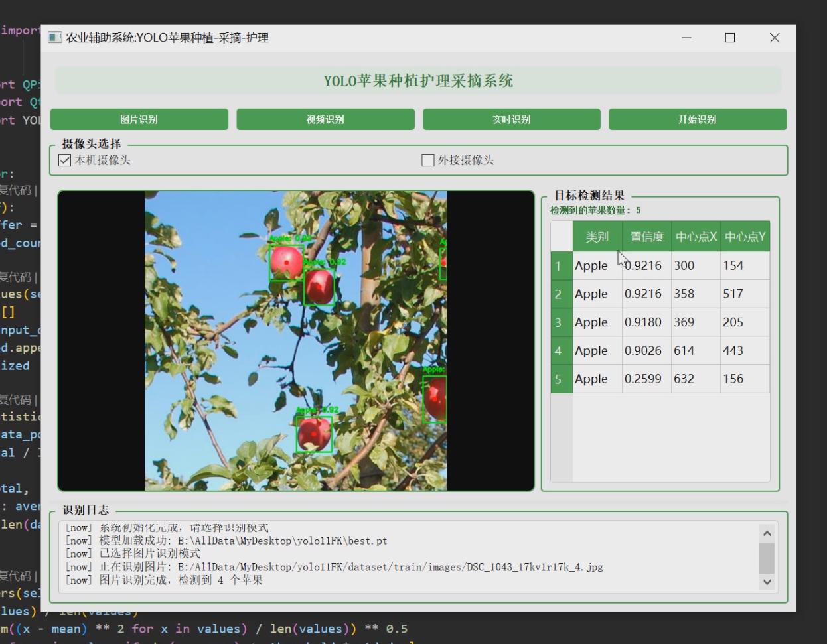Click the 开始识别 button
Viewport: 827px width, 644px height.
pos(697,119)
